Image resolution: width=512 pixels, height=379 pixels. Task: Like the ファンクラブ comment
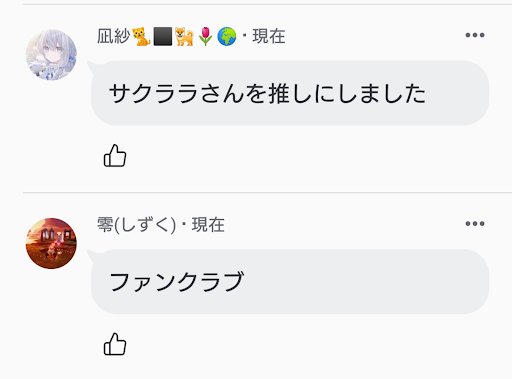[x=115, y=344]
